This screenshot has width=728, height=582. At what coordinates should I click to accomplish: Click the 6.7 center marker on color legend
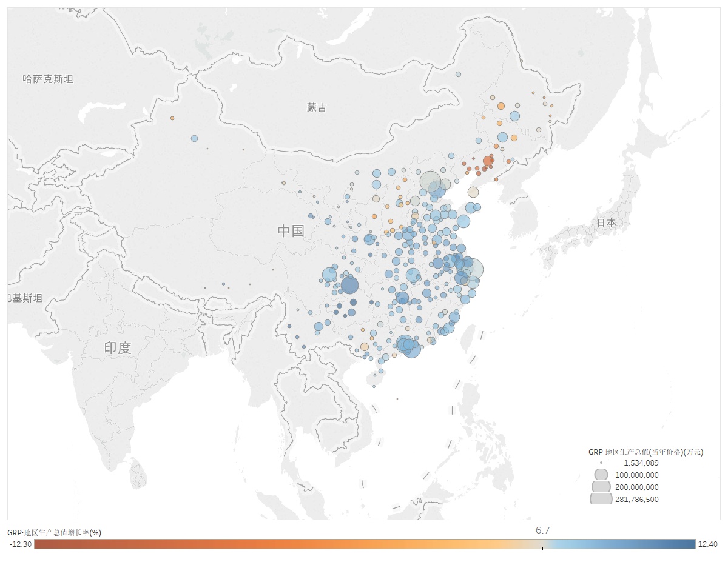pyautogui.click(x=542, y=530)
